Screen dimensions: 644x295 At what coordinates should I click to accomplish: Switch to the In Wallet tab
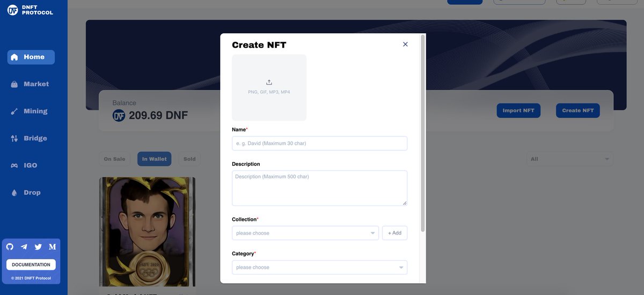click(x=154, y=159)
